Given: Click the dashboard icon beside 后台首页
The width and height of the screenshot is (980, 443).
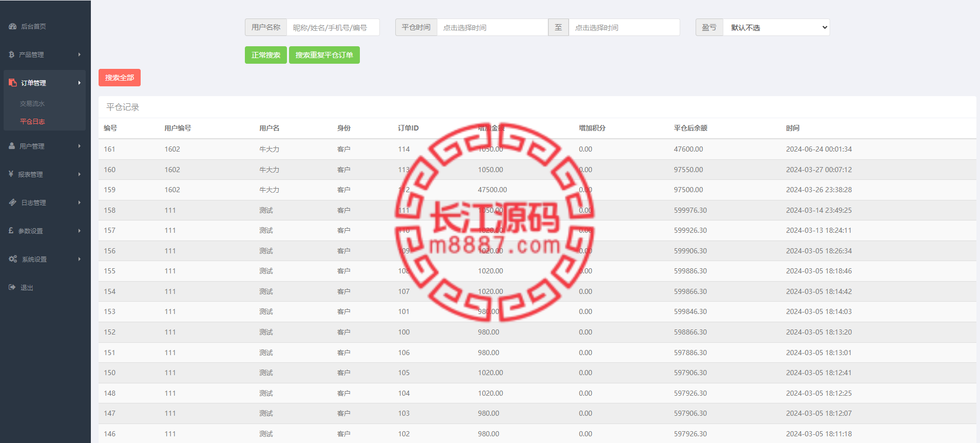Looking at the screenshot, I should [12, 26].
